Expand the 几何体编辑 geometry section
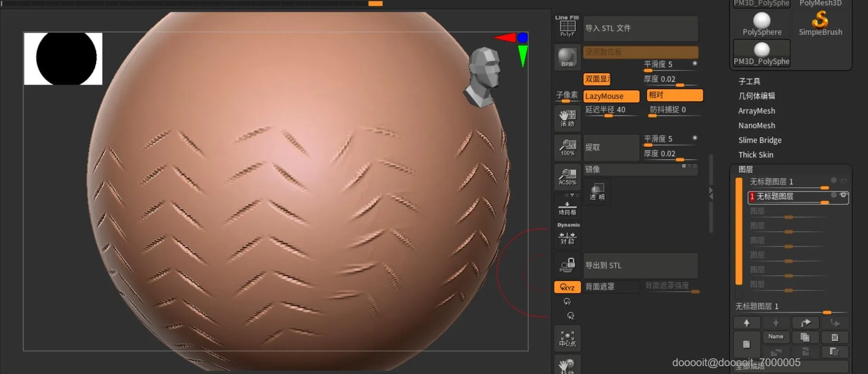Image resolution: width=868 pixels, height=374 pixels. tap(757, 96)
